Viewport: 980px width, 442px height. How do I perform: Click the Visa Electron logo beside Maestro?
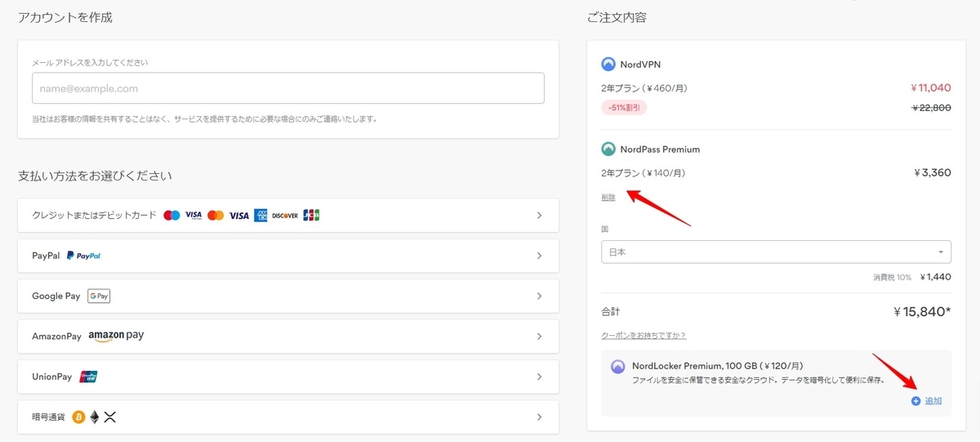point(194,216)
